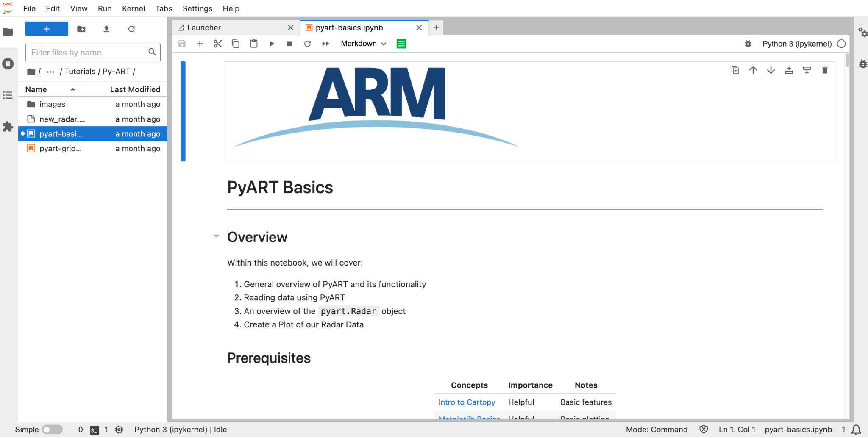Open the images folder
This screenshot has width=868, height=438.
point(52,104)
